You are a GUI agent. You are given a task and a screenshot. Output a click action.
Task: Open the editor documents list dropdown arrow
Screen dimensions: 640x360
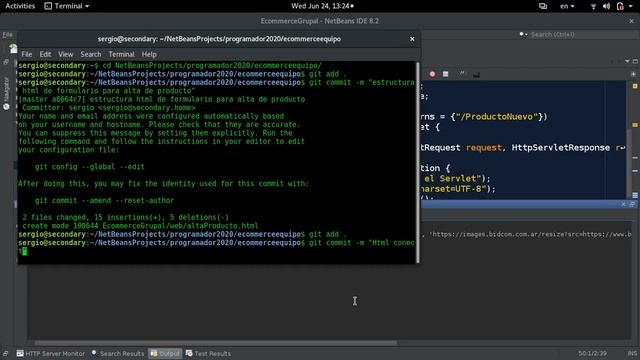click(627, 61)
